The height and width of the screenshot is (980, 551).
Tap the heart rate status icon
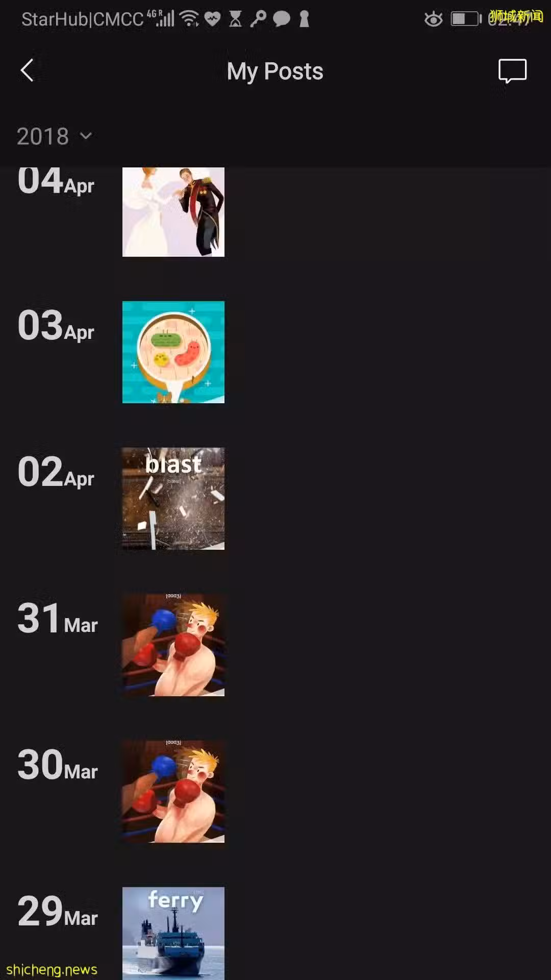tap(212, 19)
